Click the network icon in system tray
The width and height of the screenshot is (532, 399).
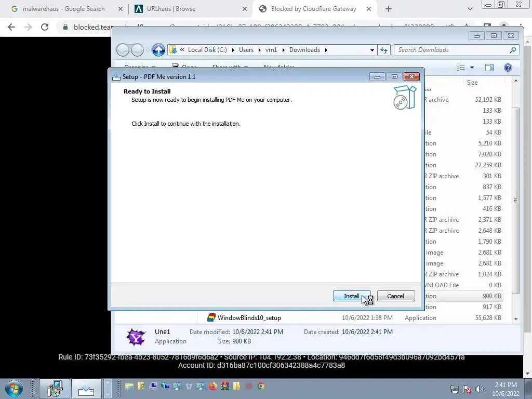454,389
